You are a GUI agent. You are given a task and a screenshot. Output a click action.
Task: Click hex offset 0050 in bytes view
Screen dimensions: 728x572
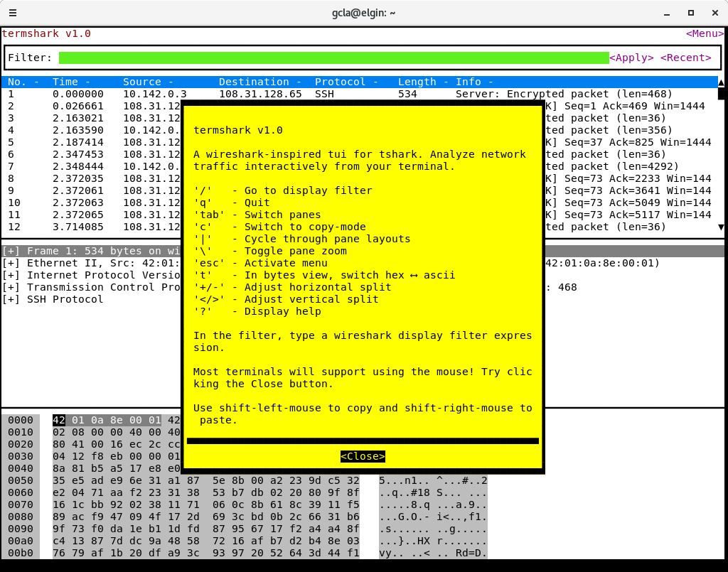21,480
